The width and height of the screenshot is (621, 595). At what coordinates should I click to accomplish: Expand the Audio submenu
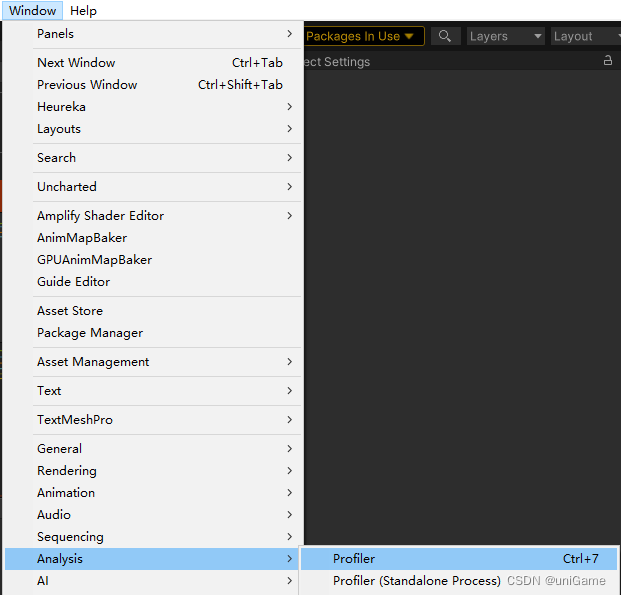[x=152, y=515]
